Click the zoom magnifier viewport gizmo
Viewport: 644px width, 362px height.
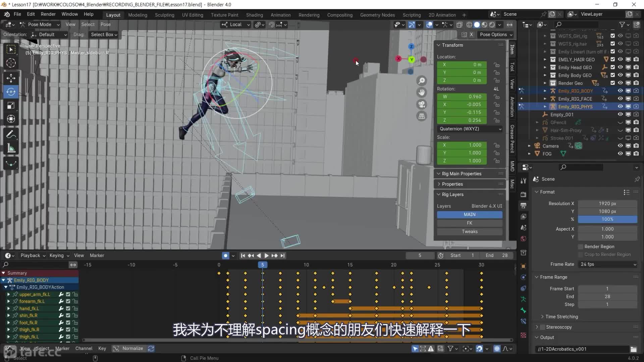pos(422,81)
